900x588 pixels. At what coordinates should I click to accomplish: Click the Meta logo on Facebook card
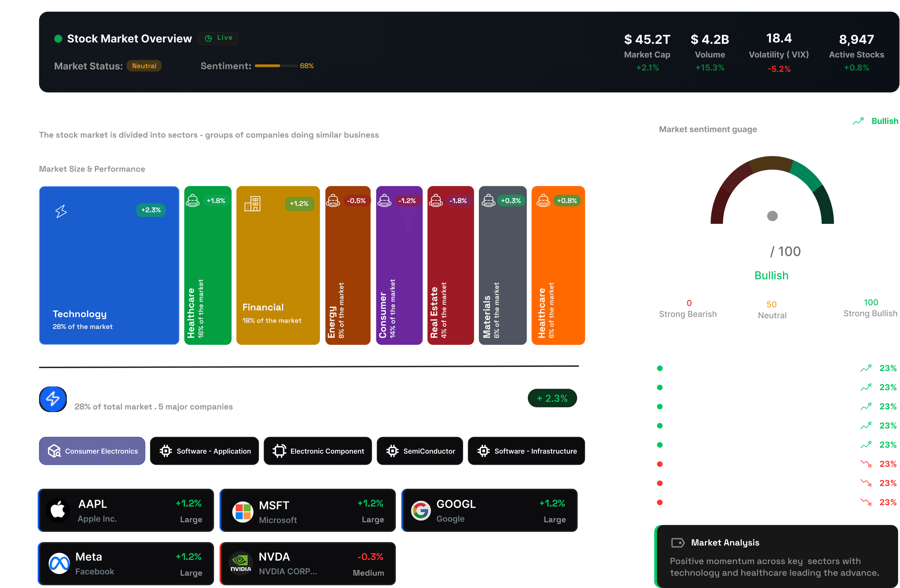[59, 563]
